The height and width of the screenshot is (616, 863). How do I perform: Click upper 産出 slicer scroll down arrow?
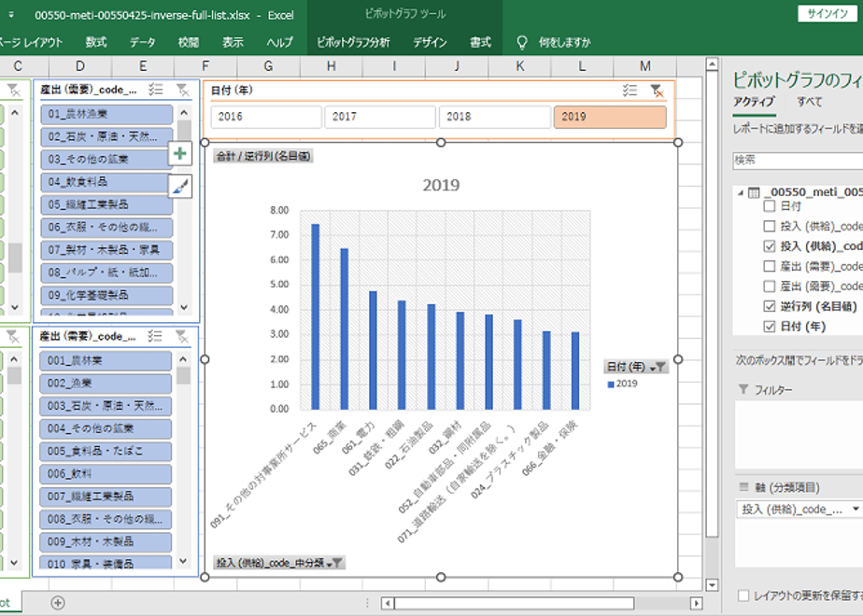click(184, 307)
